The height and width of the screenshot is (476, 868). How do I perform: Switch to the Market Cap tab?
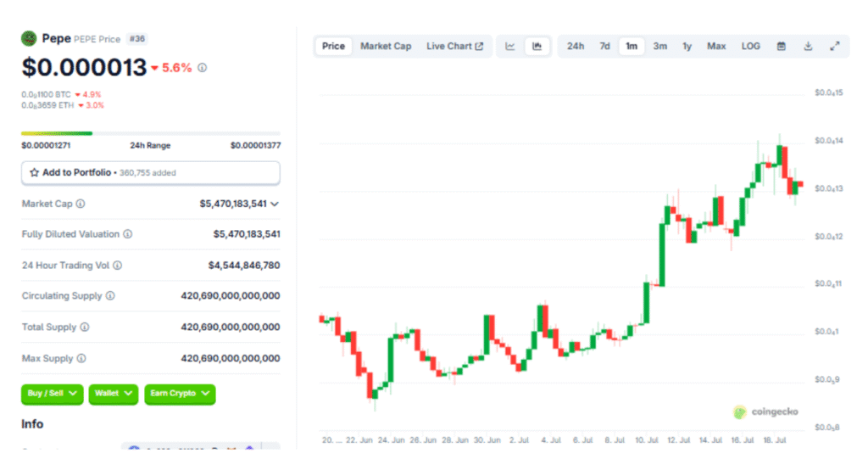pyautogui.click(x=386, y=46)
